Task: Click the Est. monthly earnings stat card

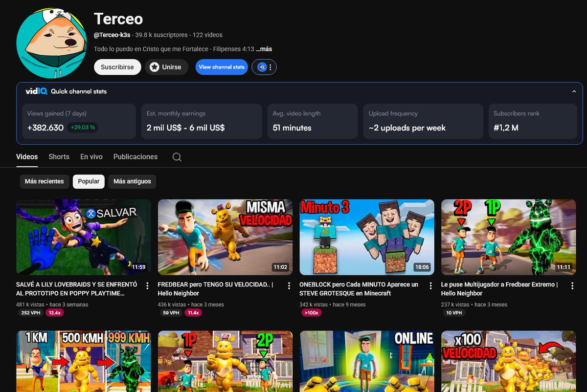Action: pyautogui.click(x=202, y=121)
